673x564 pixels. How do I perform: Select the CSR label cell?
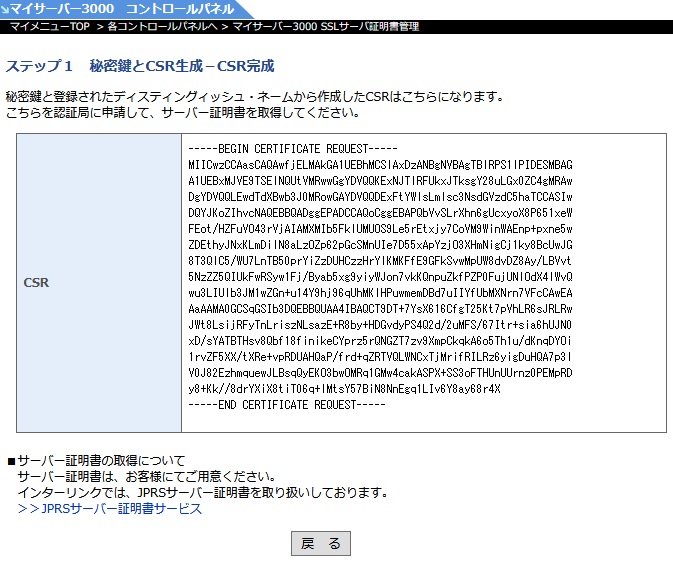(36, 283)
